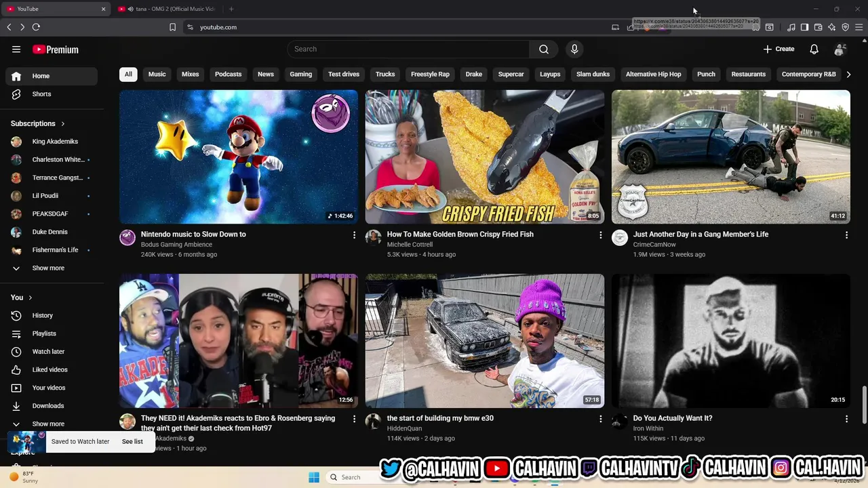Click the YouTube Premium logo
Viewport: 868px width, 488px height.
pyautogui.click(x=56, y=49)
